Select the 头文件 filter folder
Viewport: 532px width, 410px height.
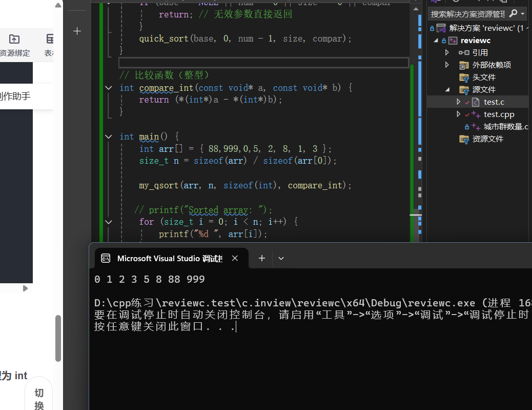tap(484, 77)
